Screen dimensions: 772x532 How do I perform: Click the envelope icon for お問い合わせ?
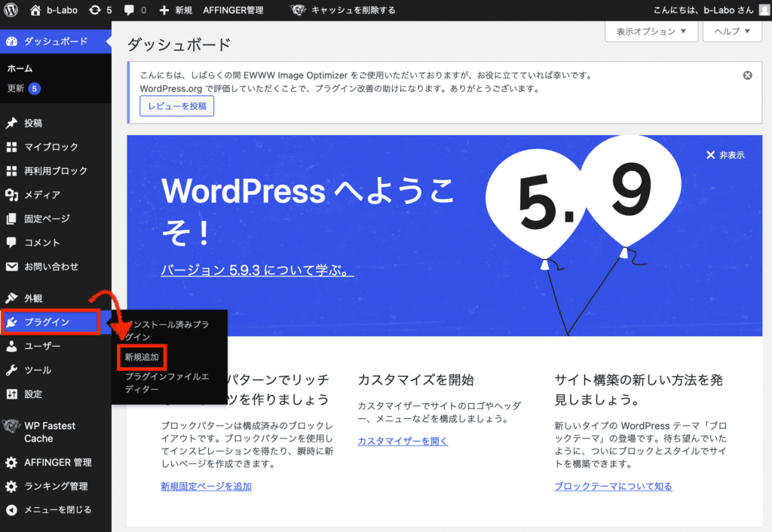pyautogui.click(x=11, y=266)
